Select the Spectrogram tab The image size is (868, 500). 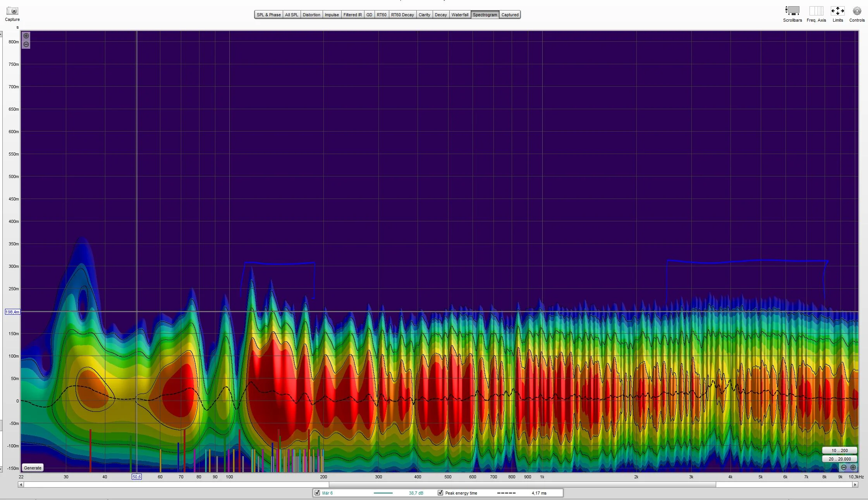coord(485,15)
